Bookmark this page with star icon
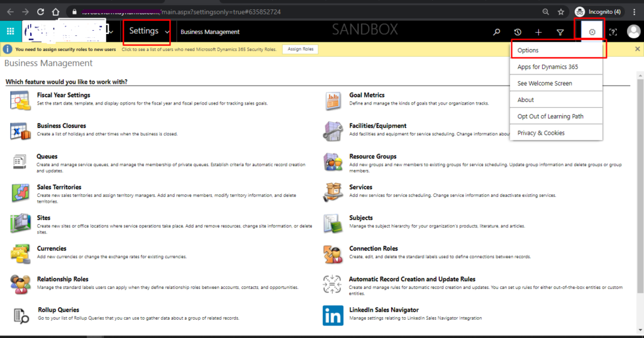The width and height of the screenshot is (644, 338). tap(560, 12)
